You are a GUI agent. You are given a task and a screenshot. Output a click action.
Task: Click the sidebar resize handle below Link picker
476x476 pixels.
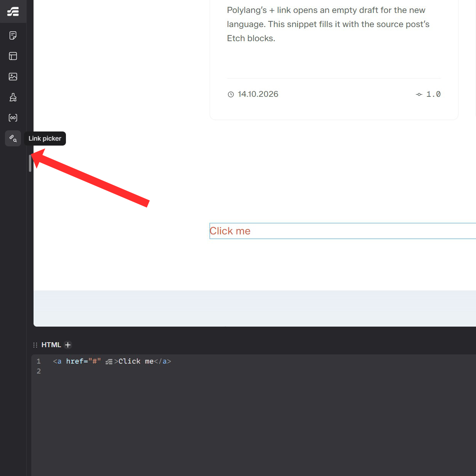30,163
